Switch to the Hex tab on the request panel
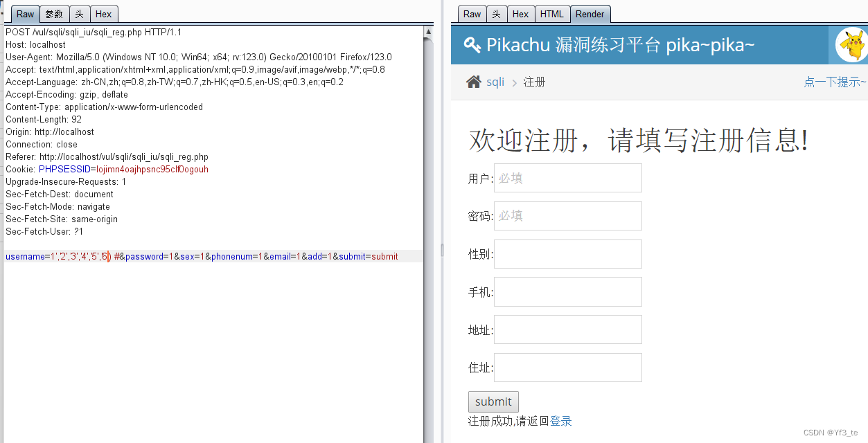The image size is (868, 443). tap(104, 13)
